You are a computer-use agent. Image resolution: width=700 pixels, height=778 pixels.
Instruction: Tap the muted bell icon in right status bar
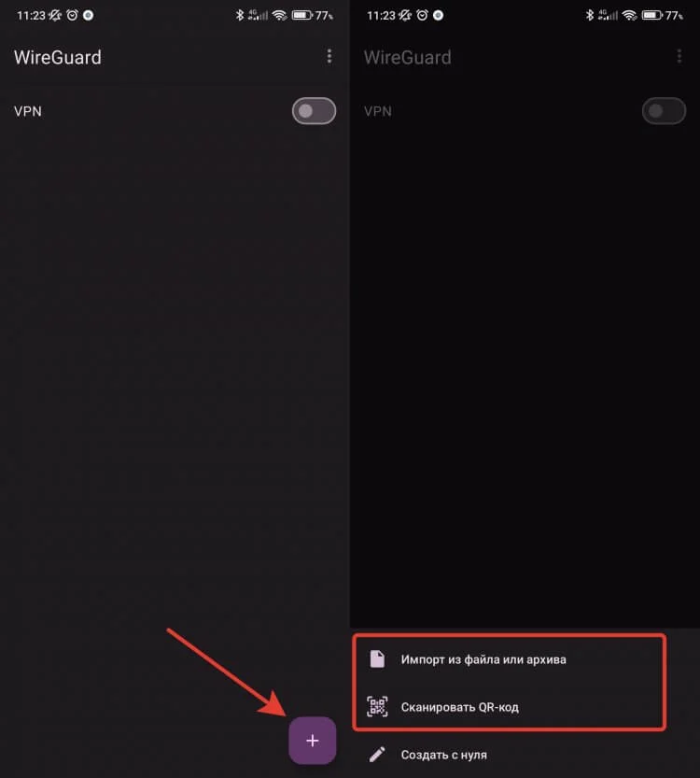pos(405,15)
